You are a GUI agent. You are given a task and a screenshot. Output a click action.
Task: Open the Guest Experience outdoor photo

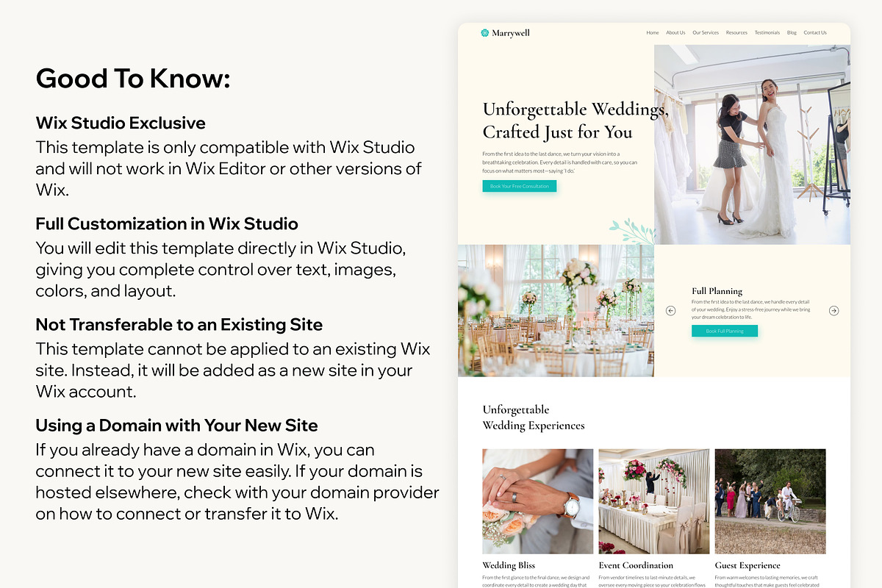tap(770, 501)
